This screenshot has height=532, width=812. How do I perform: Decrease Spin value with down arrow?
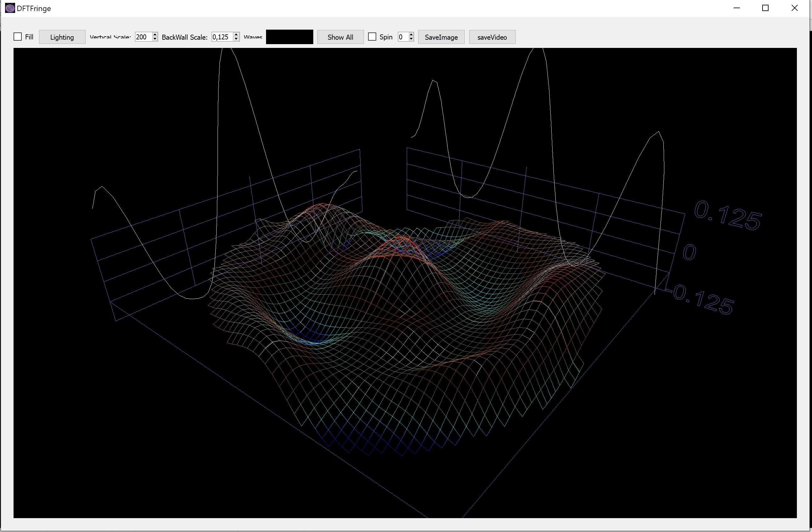412,39
